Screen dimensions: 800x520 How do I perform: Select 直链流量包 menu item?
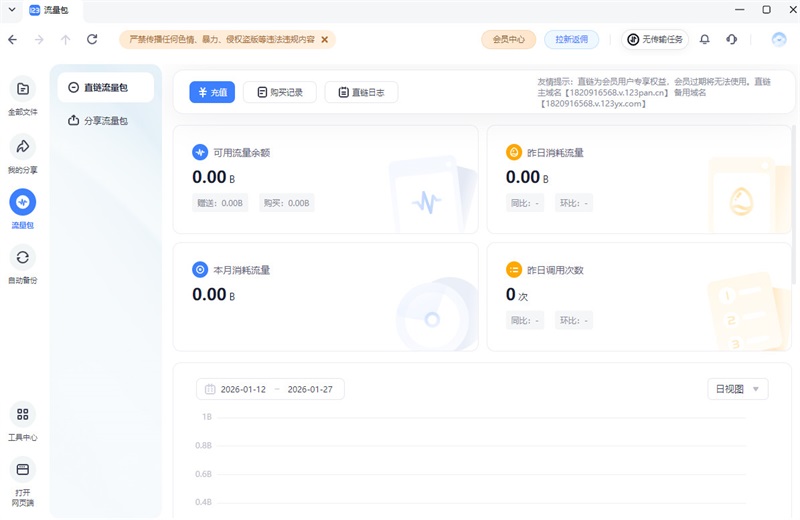coord(106,87)
